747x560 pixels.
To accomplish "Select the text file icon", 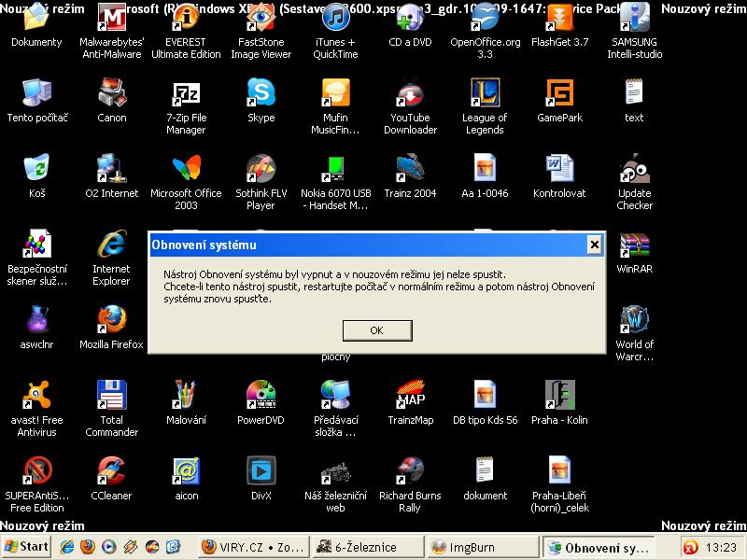I will point(635,92).
